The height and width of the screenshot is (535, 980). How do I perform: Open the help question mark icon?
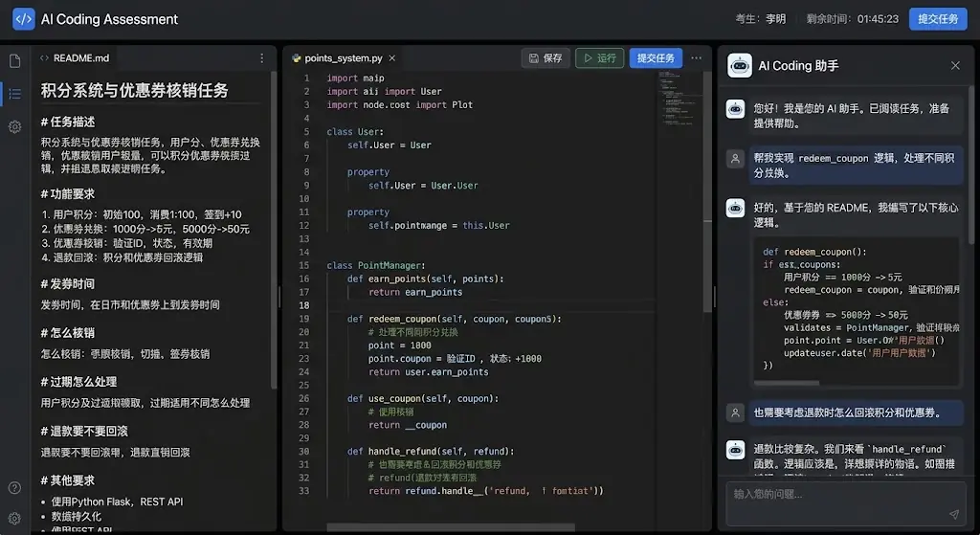14,487
